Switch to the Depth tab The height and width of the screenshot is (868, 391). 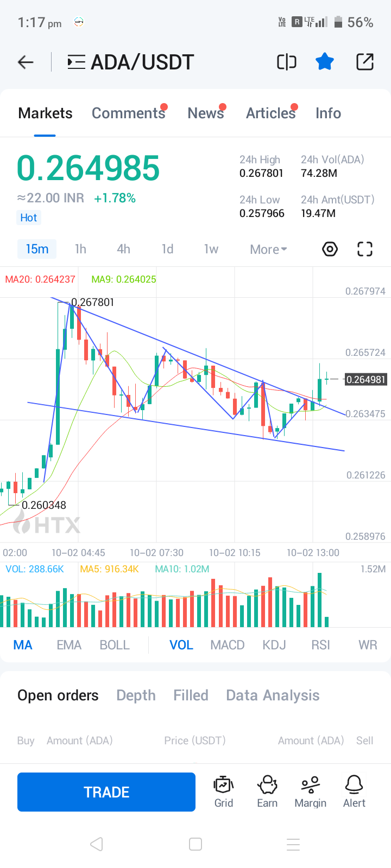tap(136, 695)
